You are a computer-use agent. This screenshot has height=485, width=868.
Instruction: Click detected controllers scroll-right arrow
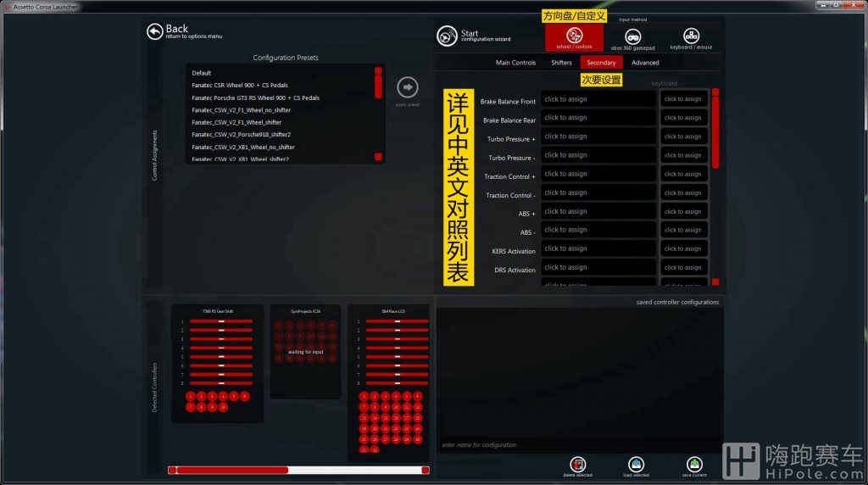point(426,470)
